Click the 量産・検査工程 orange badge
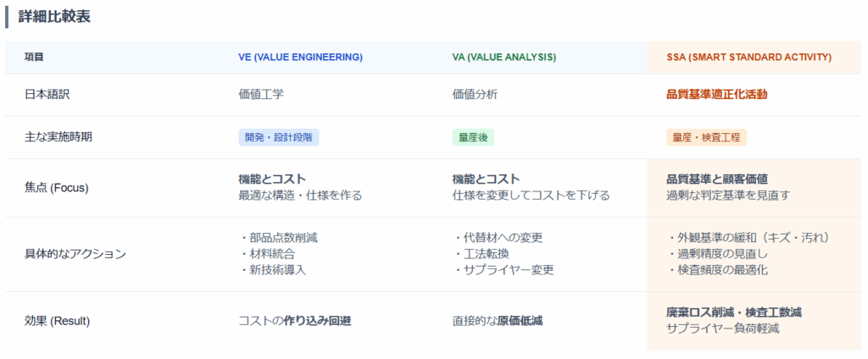This screenshot has width=868, height=359. coord(706,137)
